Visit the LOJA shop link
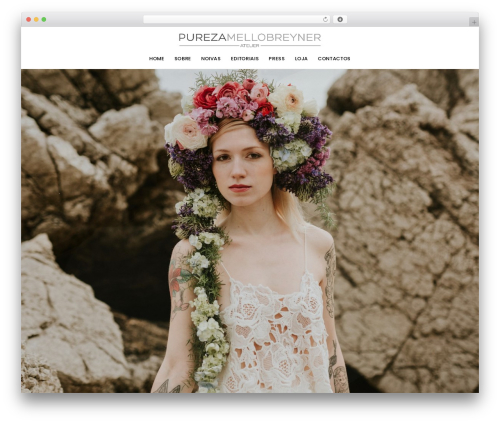Image resolution: width=500 pixels, height=423 pixels. click(301, 59)
